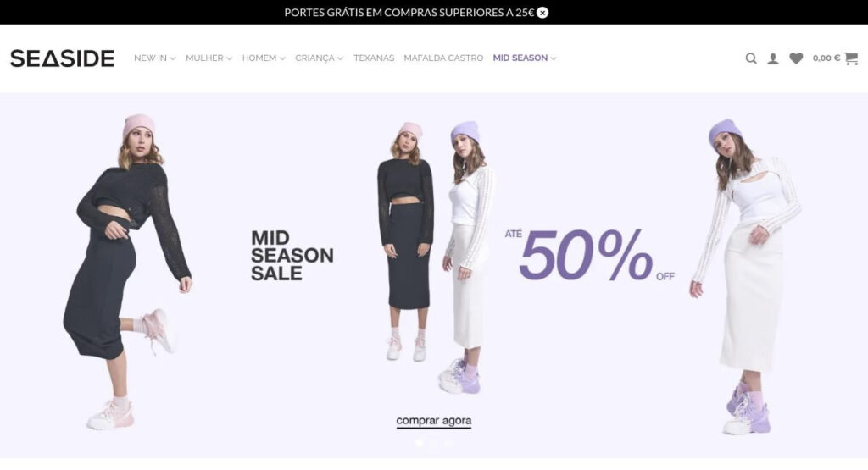868x470 pixels.
Task: Expand the Homem menu dropdown
Action: point(264,58)
